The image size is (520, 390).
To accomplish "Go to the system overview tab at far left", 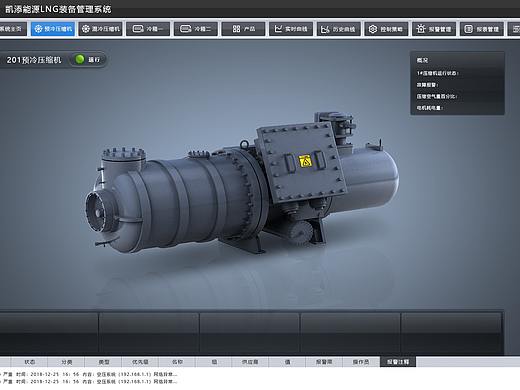I will 13,29.
